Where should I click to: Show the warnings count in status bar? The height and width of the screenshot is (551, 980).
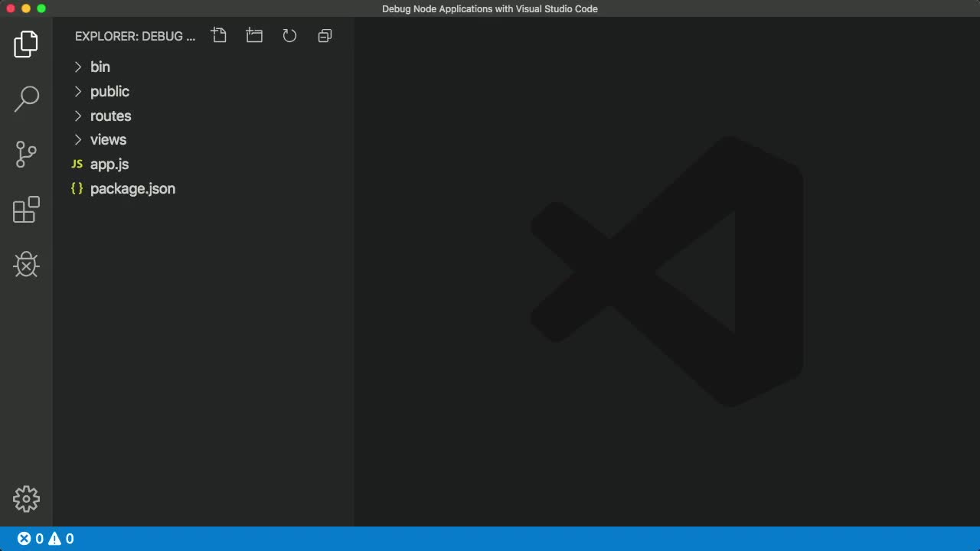coord(63,538)
